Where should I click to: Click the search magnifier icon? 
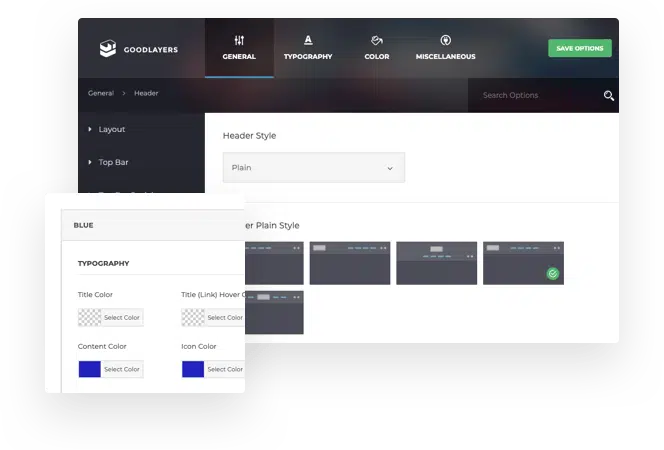click(608, 96)
